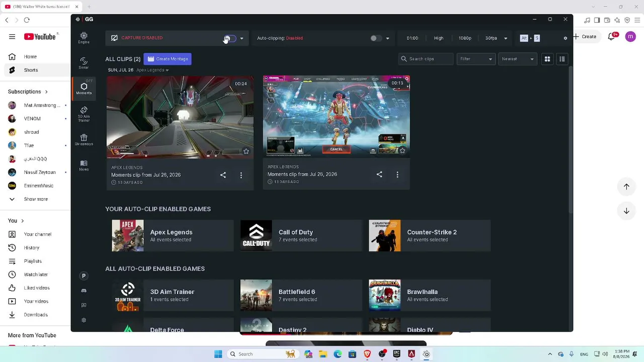The width and height of the screenshot is (644, 362).
Task: Open the Battlefield 6 auto-clip game card
Action: (301, 295)
